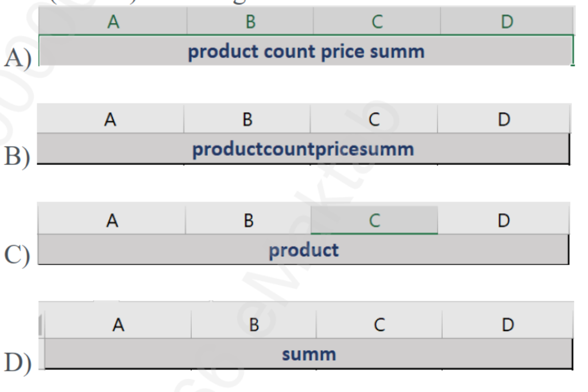Screen dimensions: 588x392
Task: Click column A header above "productcountpricesumm"
Action: pos(110,121)
